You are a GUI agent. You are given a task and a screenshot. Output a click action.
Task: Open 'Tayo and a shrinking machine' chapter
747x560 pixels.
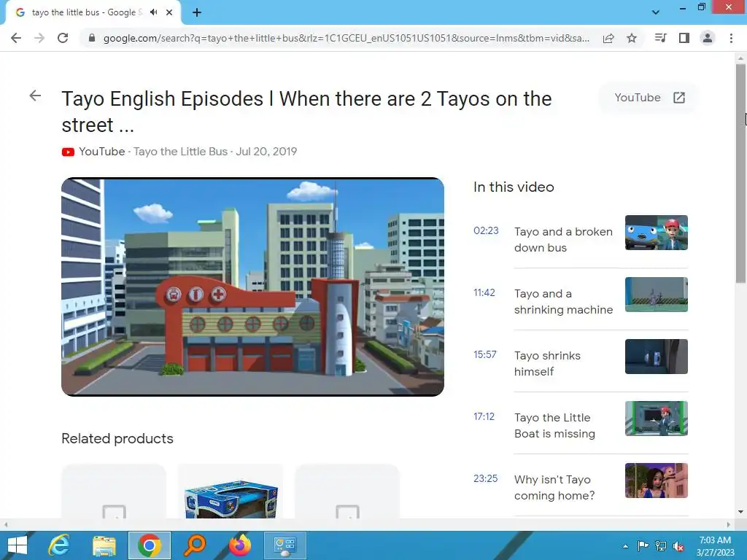(x=563, y=301)
